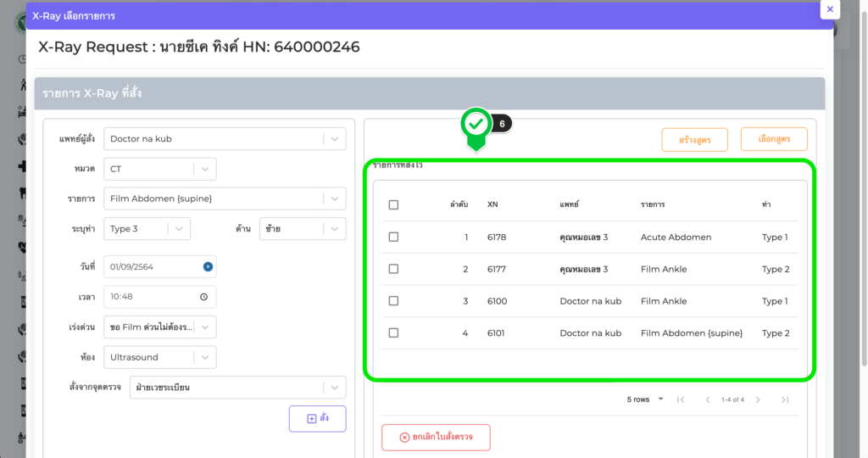The width and height of the screenshot is (868, 458).
Task: Open the Ultrasound room dropdown
Action: click(204, 357)
